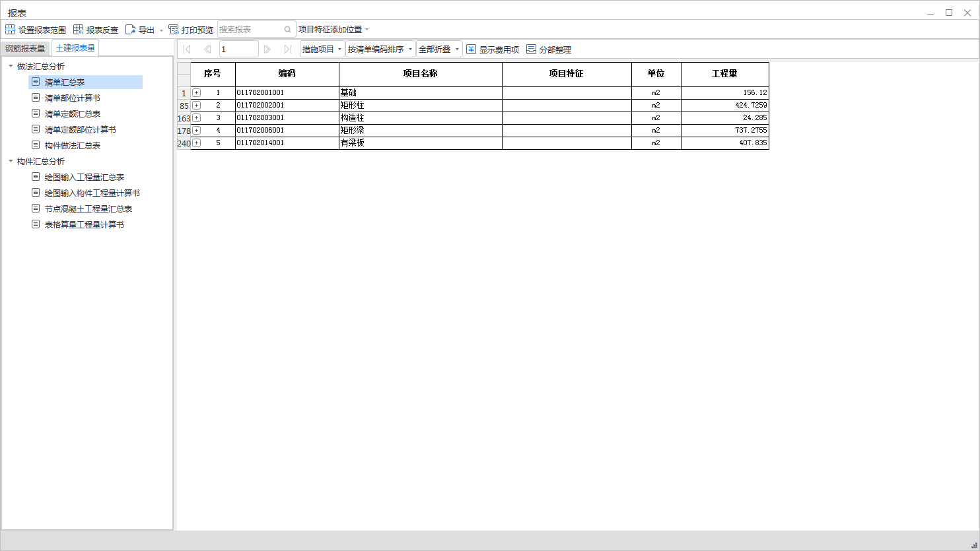Expand row 5 有梁板 plus box
The height and width of the screenshot is (551, 980).
196,143
